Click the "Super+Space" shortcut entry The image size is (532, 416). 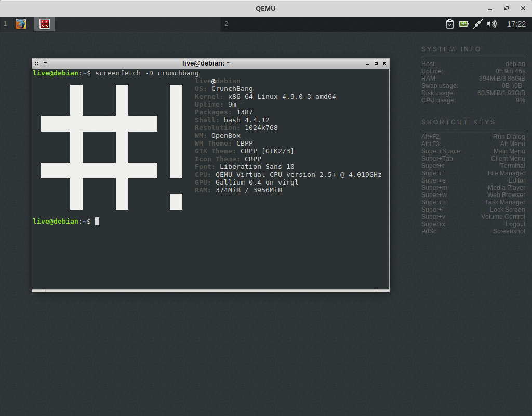click(441, 151)
